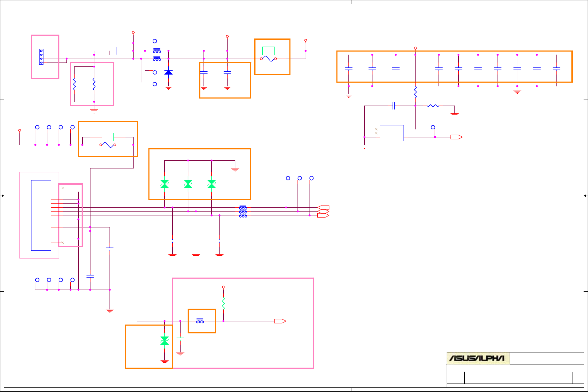Select red output port beside blue IC

click(x=457, y=137)
